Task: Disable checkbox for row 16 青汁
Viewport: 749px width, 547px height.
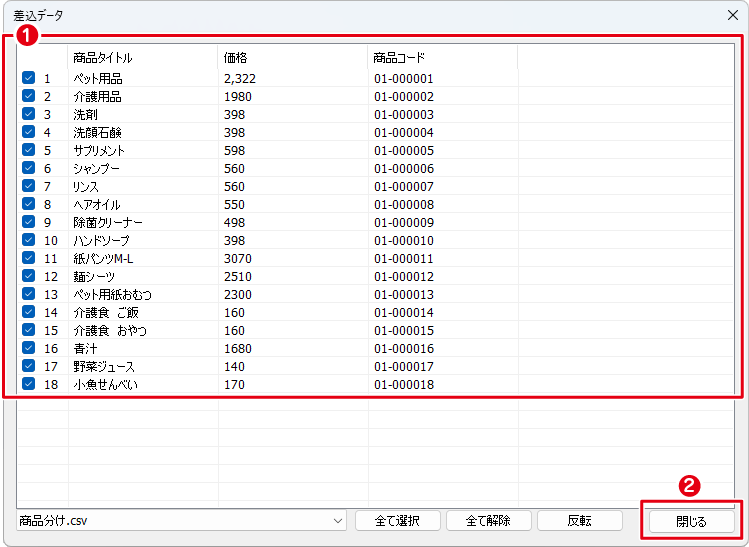Action: click(x=28, y=348)
